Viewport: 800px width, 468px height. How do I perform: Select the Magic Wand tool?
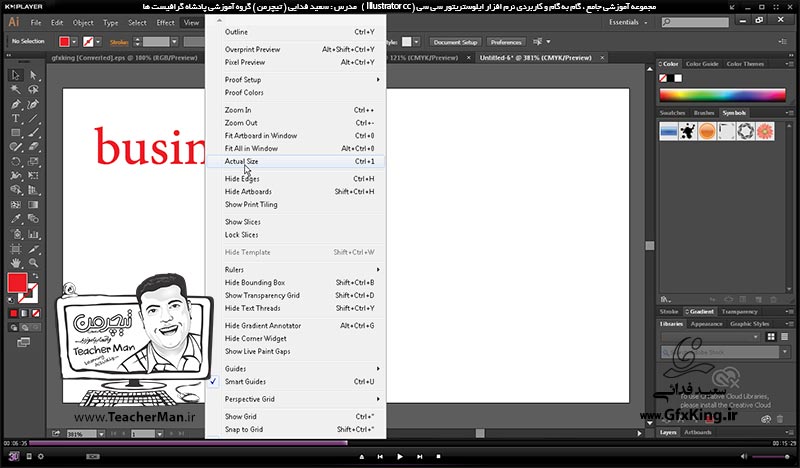[15, 90]
